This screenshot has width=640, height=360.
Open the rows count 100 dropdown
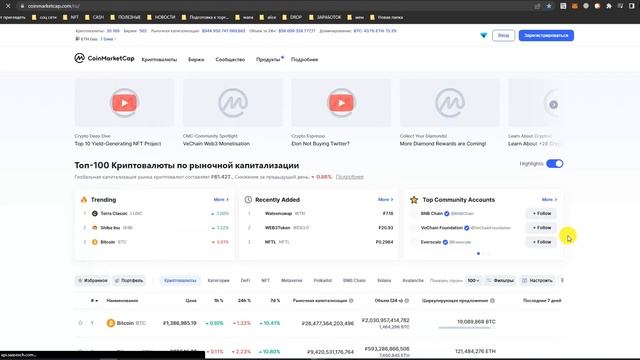pyautogui.click(x=473, y=280)
